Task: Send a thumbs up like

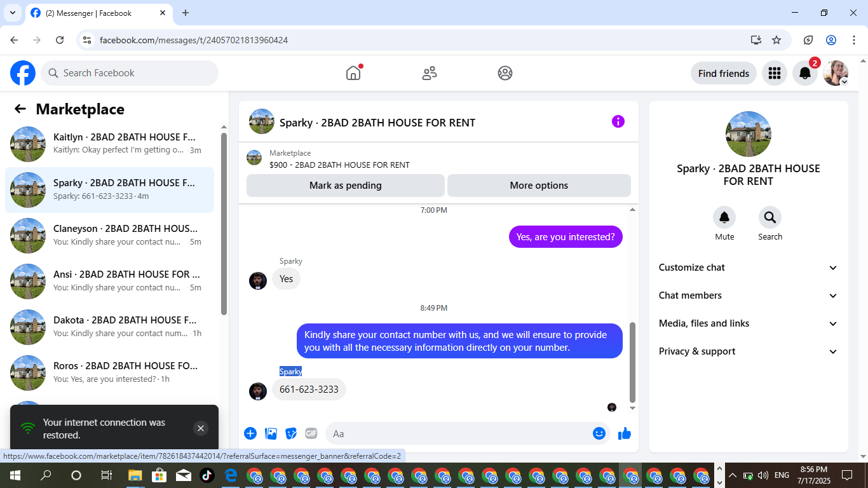Action: click(625, 433)
